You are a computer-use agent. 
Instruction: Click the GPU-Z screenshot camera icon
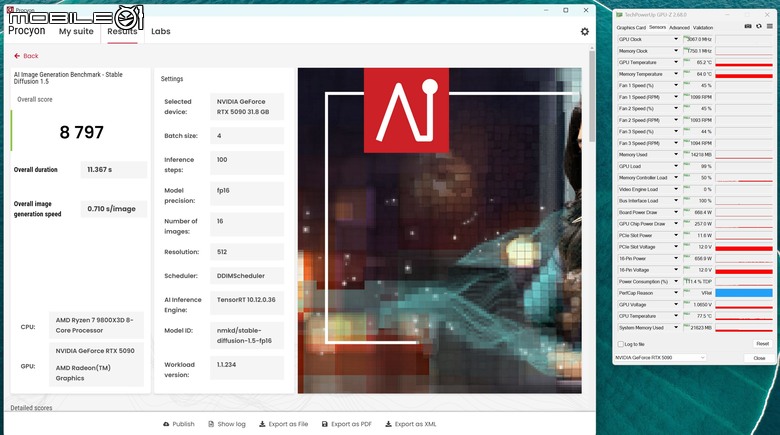pos(748,26)
